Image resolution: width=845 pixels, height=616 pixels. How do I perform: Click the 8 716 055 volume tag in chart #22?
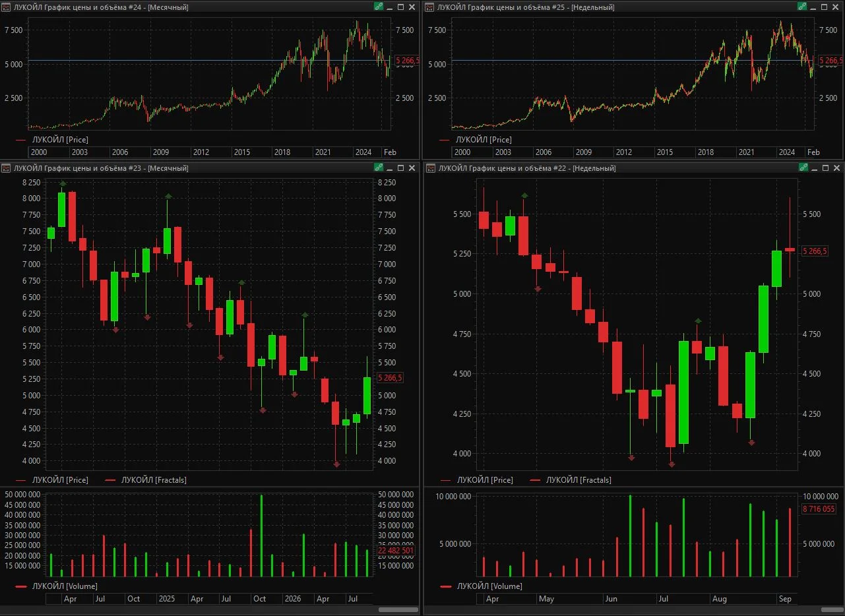(x=819, y=508)
